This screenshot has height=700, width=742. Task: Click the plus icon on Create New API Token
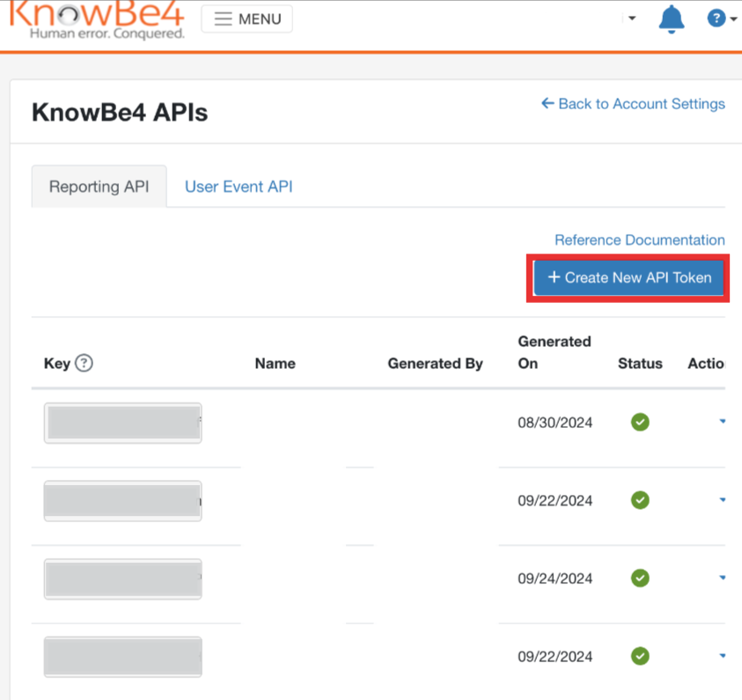click(554, 276)
